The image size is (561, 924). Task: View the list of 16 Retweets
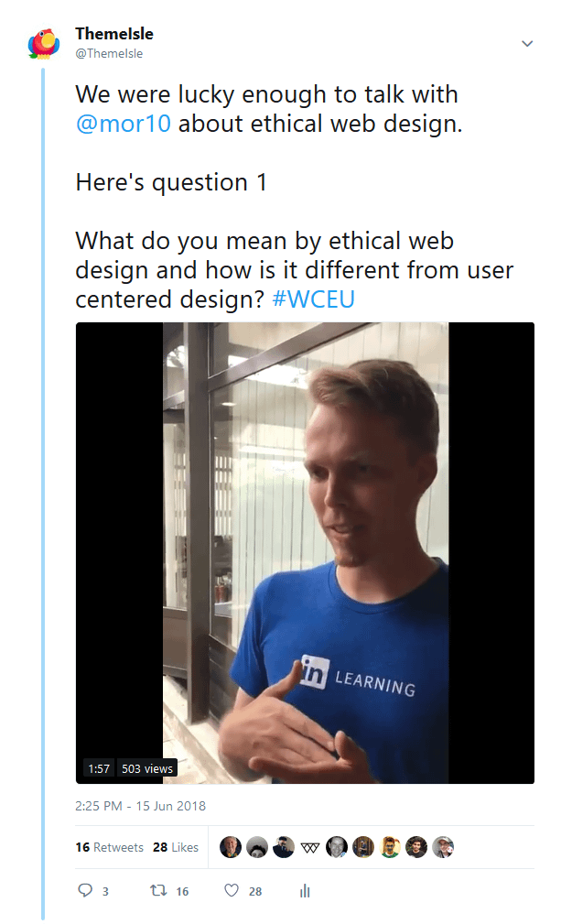point(109,847)
